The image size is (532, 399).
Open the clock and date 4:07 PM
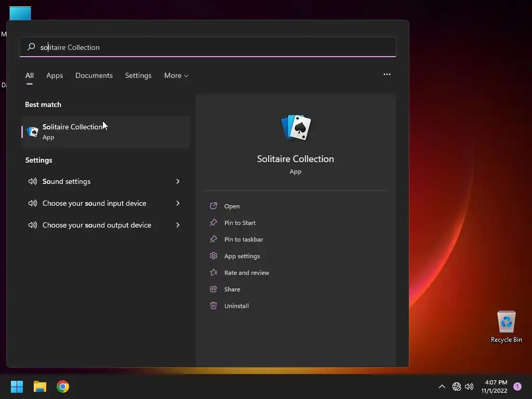pyautogui.click(x=494, y=387)
